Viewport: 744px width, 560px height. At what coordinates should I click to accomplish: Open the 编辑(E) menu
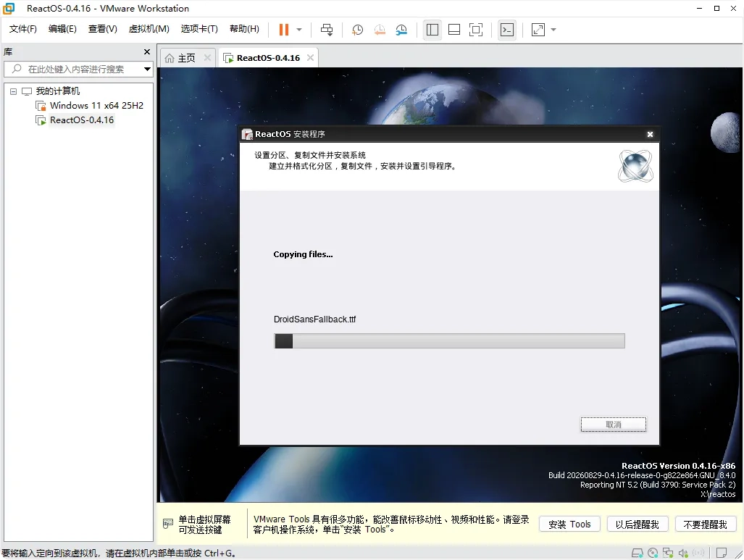coord(62,29)
